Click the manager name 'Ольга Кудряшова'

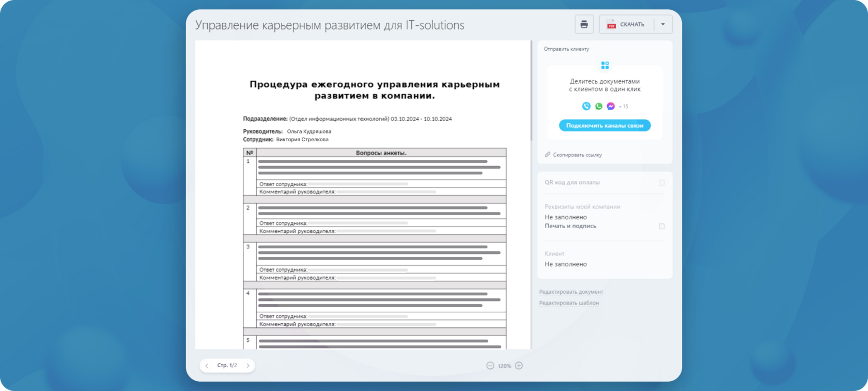click(309, 131)
